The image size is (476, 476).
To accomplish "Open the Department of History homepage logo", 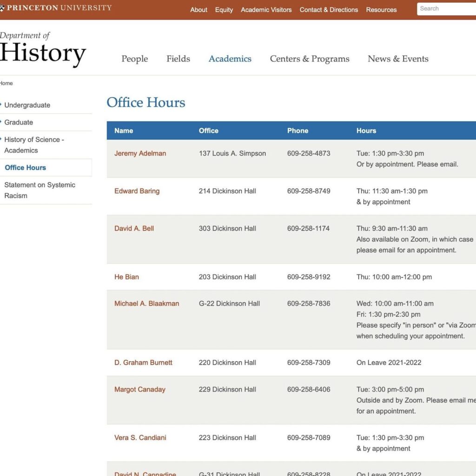I will pos(43,48).
